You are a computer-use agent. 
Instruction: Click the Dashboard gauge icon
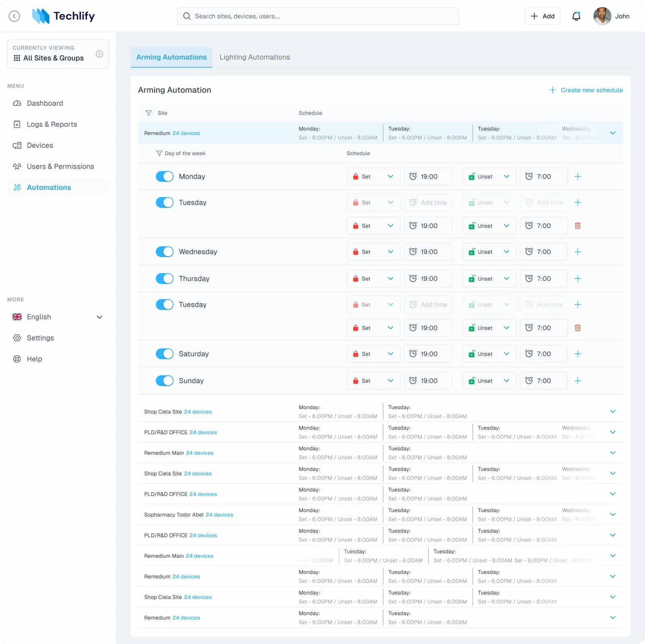[x=17, y=104]
